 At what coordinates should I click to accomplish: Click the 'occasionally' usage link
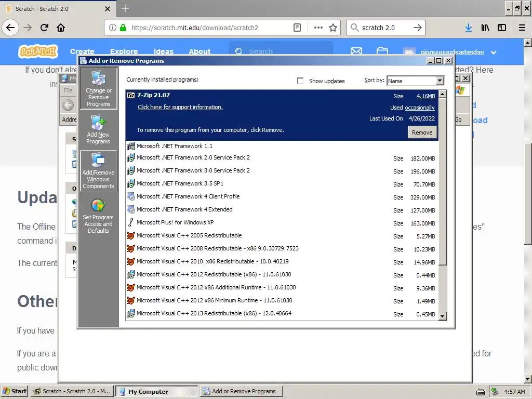coord(420,108)
